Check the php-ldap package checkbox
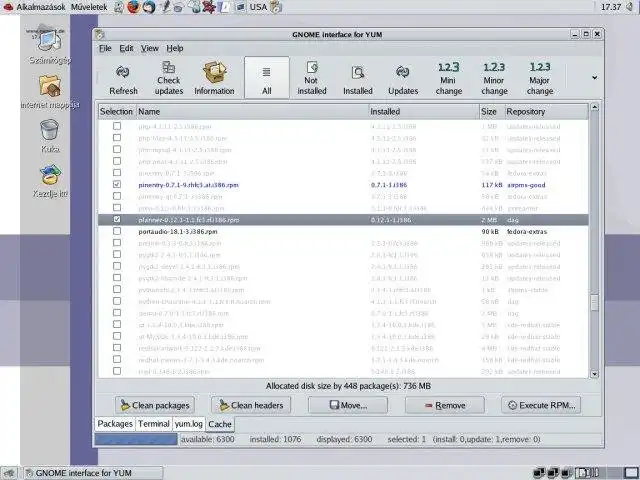Image resolution: width=640 pixels, height=480 pixels. click(117, 138)
